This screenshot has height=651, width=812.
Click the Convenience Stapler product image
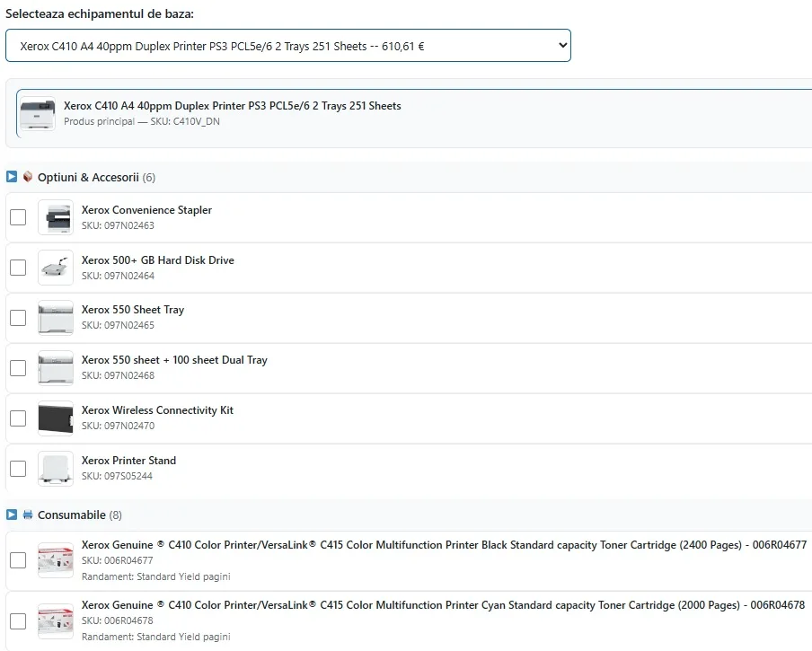pyautogui.click(x=56, y=217)
